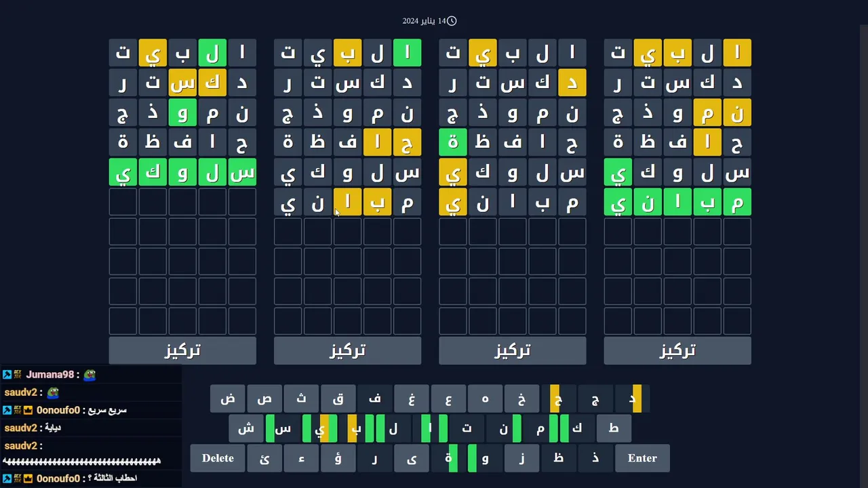This screenshot has height=488, width=868.
Task: Tap the ج key on the keyboard
Action: 595,399
